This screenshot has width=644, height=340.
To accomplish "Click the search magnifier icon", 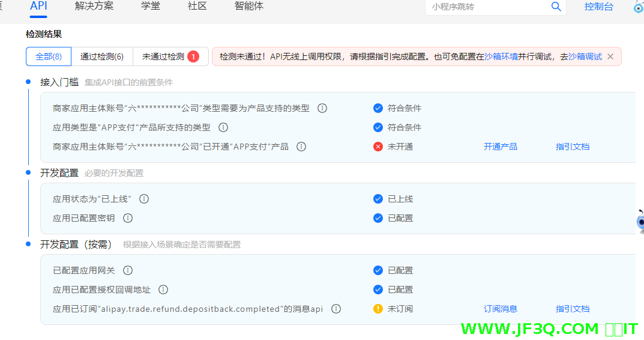I will 556,7.
